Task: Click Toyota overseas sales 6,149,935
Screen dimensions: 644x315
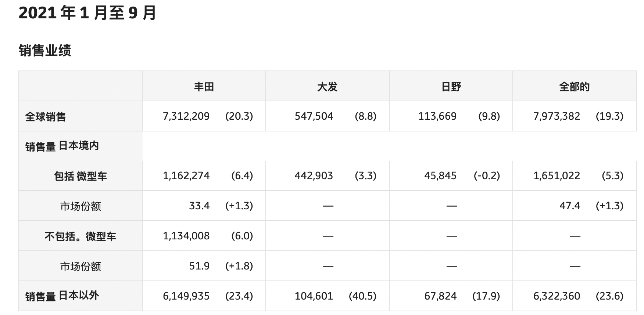Action: pyautogui.click(x=186, y=296)
